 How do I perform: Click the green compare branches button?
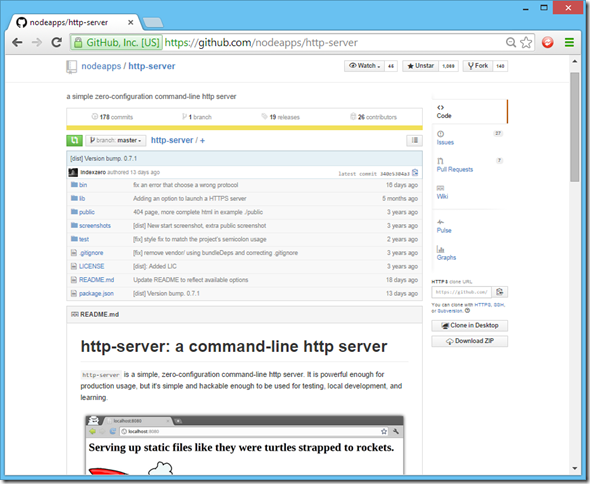pyautogui.click(x=75, y=140)
